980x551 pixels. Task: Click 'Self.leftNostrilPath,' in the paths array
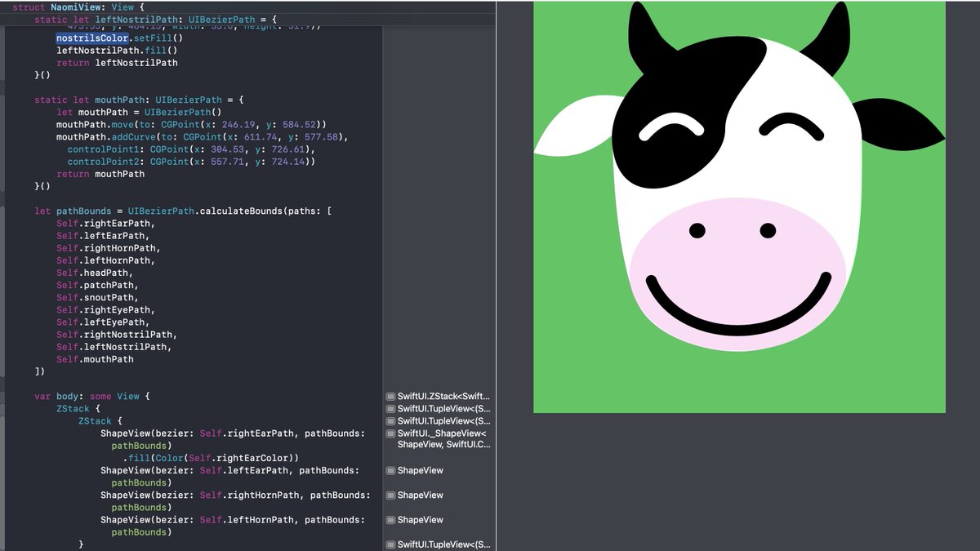(x=114, y=347)
